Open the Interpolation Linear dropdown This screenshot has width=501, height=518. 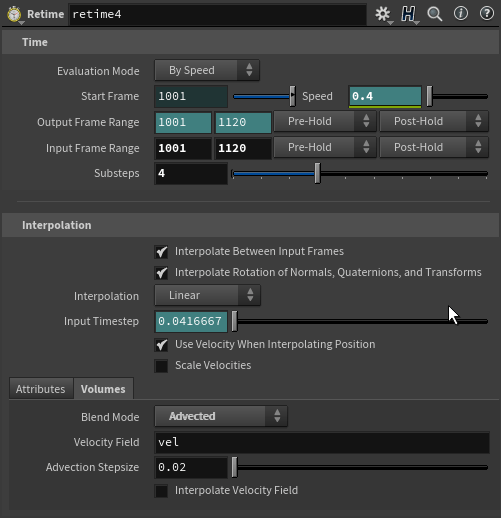click(207, 295)
